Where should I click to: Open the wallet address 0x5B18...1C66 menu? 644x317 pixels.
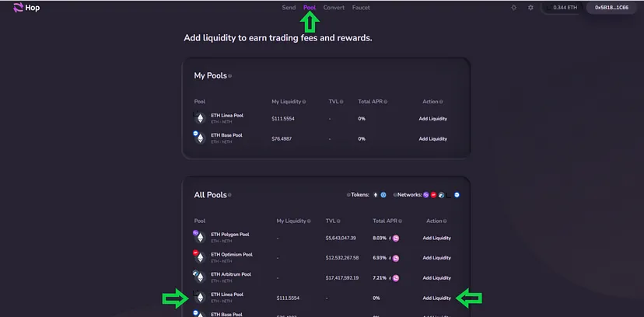point(614,8)
